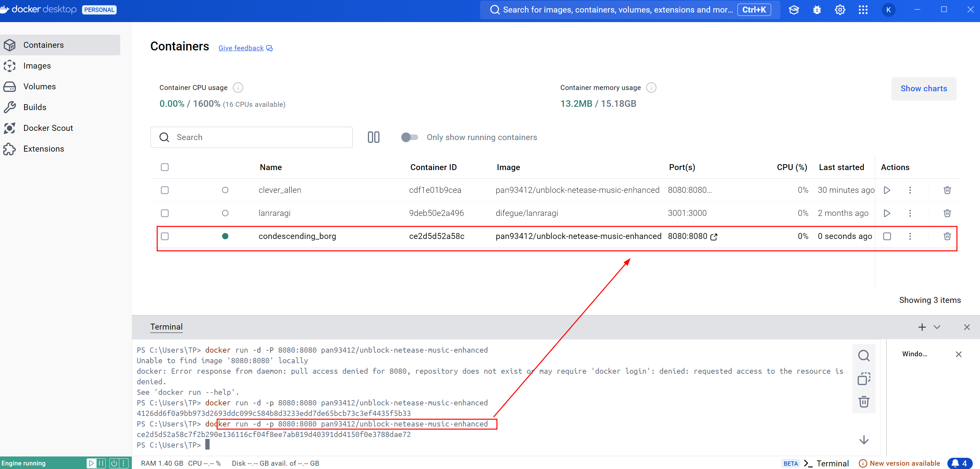Go to Images in sidebar
980x469 pixels.
(x=37, y=66)
